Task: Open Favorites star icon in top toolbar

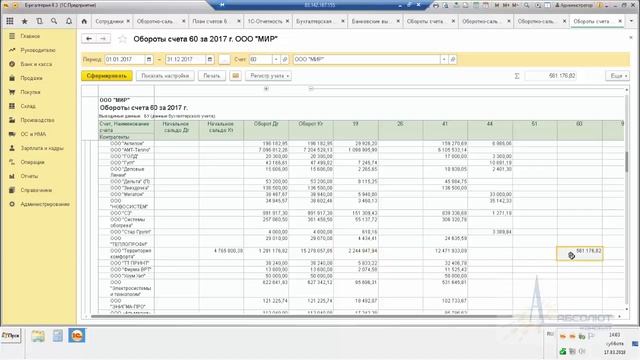Action: point(24,21)
